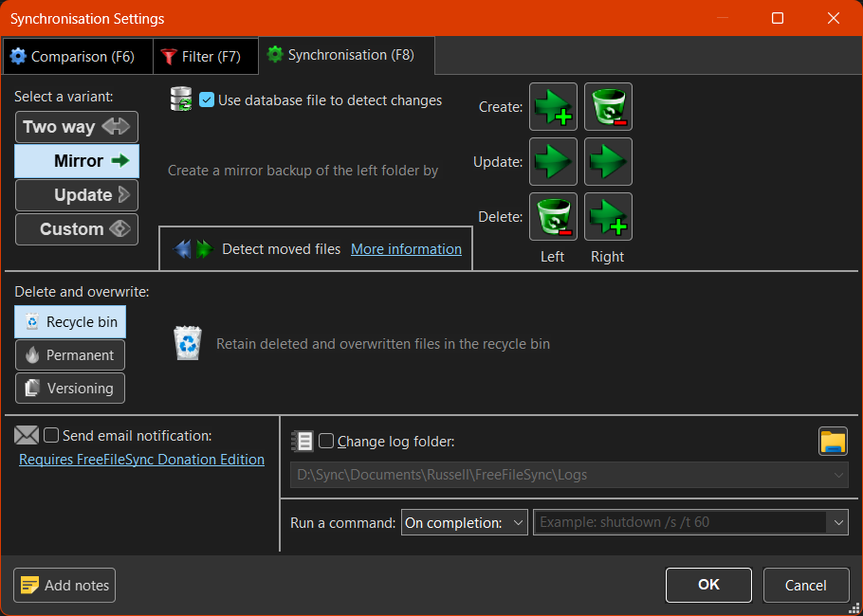Screen dimensions: 863x616
Task: Open the On completion dropdown
Action: (464, 522)
